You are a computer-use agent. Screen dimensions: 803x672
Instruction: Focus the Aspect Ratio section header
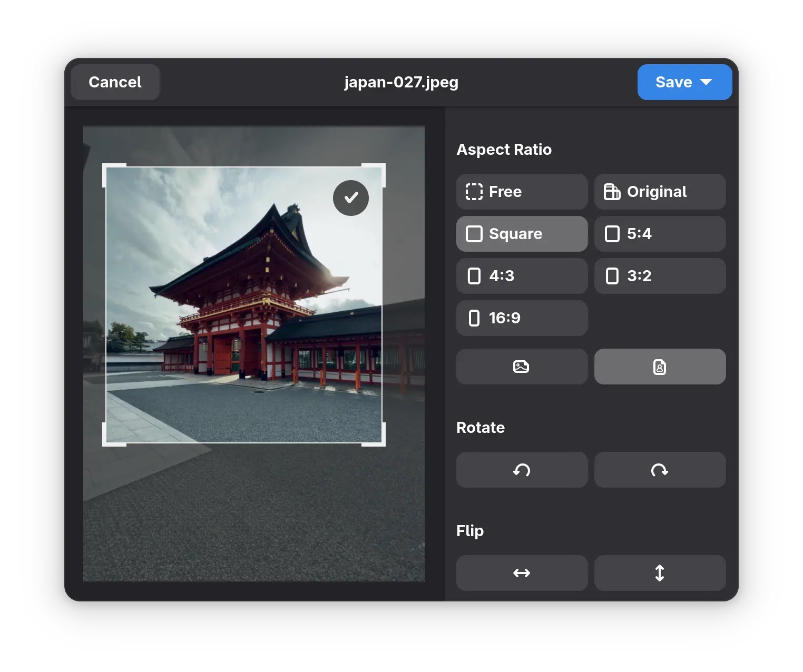504,150
